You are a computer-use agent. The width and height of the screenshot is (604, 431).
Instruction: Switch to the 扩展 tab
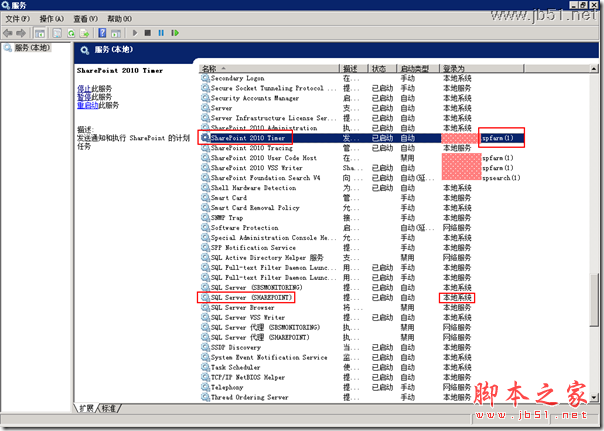coord(86,408)
